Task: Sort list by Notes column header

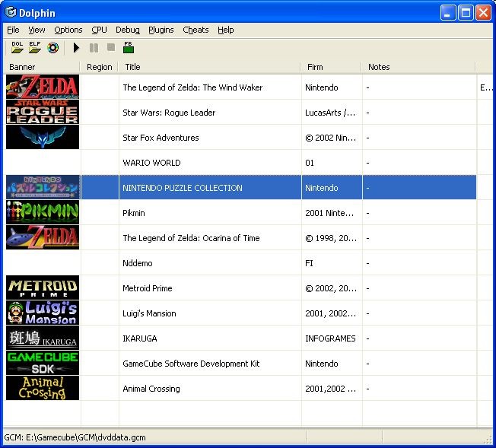Action: [418, 67]
